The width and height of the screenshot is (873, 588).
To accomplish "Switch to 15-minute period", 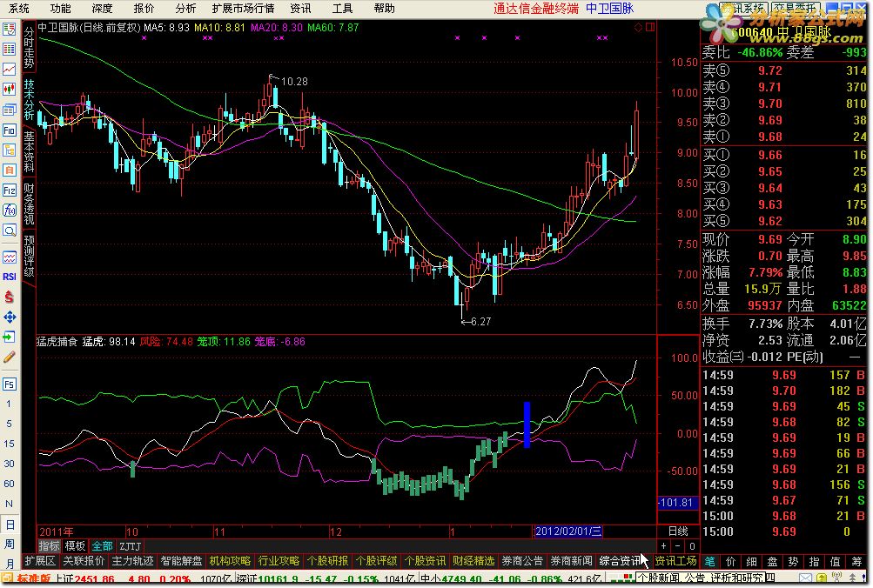I will [x=10, y=444].
